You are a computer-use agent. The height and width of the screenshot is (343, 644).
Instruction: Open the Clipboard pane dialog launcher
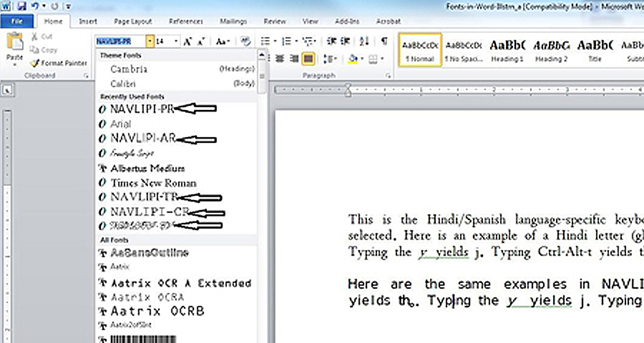[x=87, y=76]
